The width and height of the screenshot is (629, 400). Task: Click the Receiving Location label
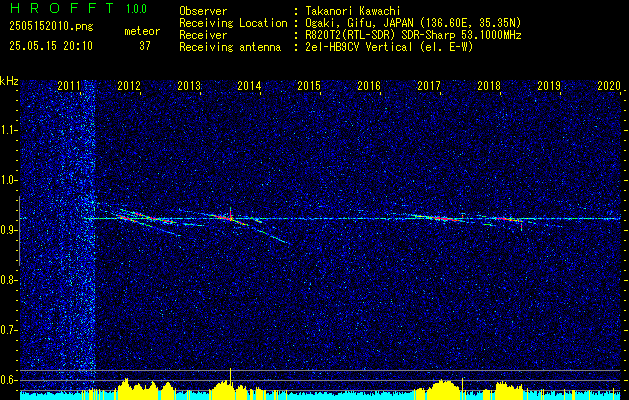coord(233,23)
